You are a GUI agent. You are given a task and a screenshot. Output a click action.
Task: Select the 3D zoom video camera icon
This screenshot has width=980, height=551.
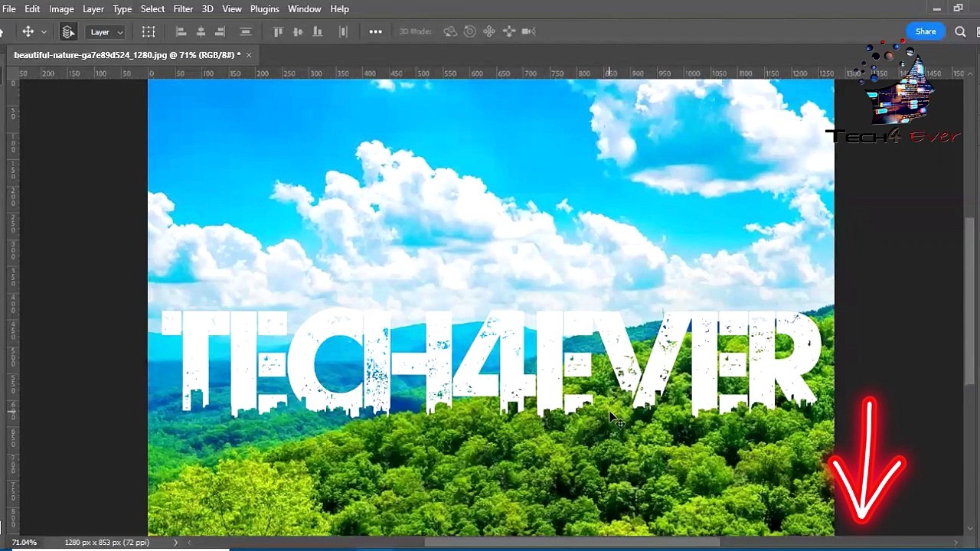click(x=528, y=31)
